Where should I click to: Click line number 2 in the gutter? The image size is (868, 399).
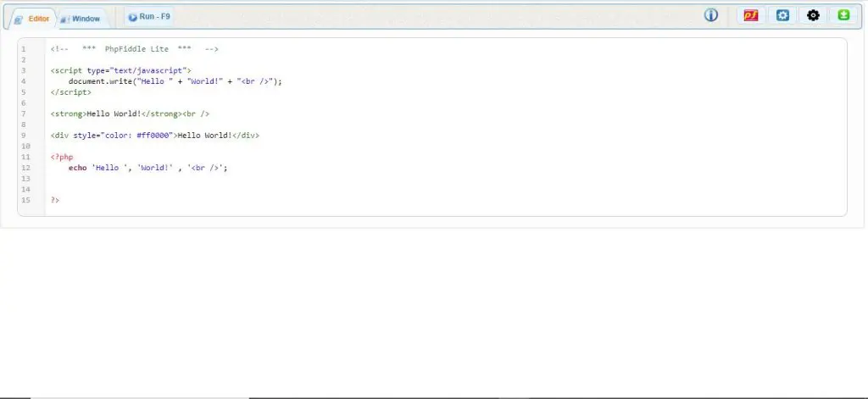24,60
